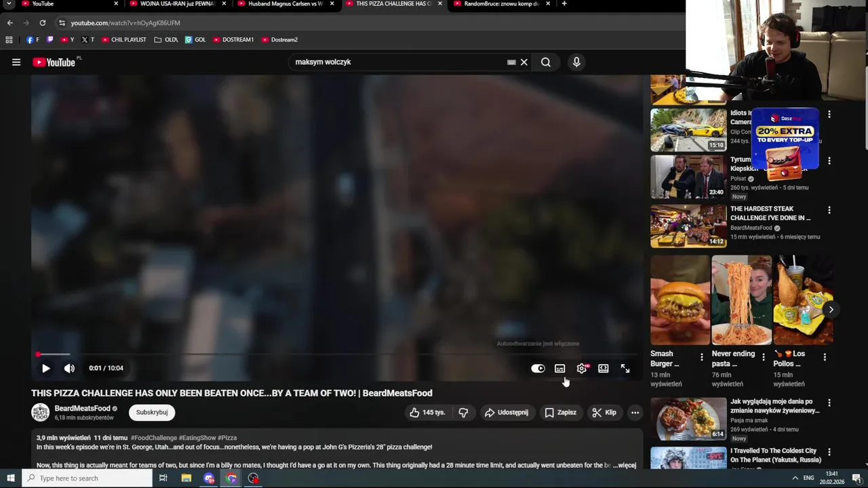
Task: Open BeardMeatsFood channel name link
Action: (x=82, y=408)
